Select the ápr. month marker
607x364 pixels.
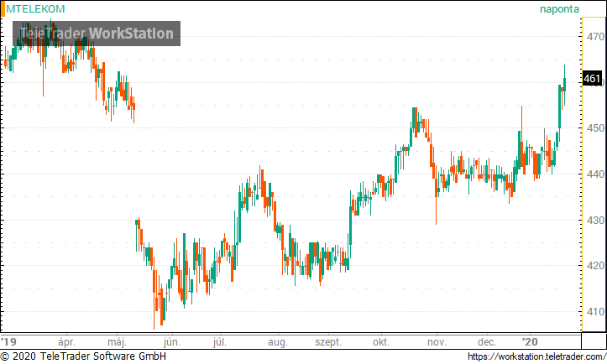point(66,342)
